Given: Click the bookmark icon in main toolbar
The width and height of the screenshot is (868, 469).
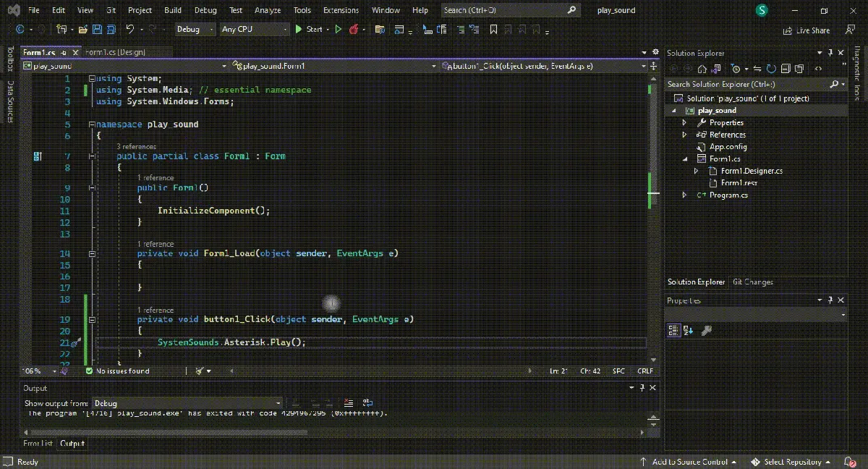Looking at the screenshot, I should [493, 30].
